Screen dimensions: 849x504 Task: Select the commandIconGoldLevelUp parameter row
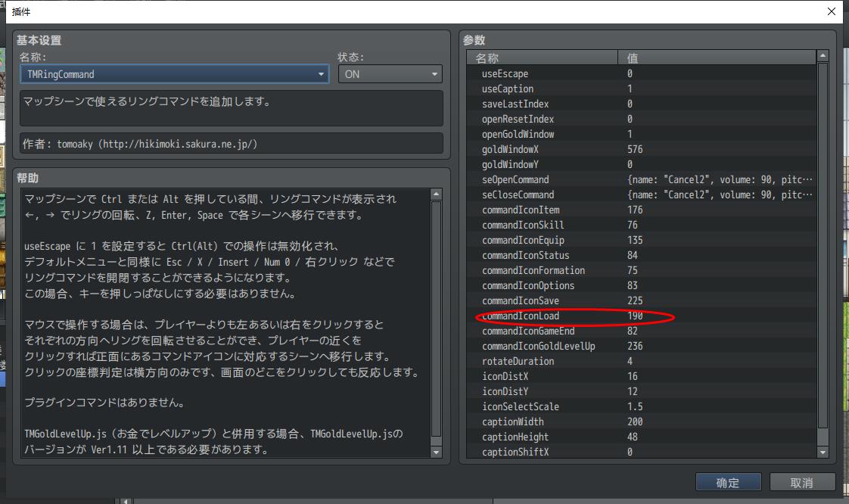642,347
